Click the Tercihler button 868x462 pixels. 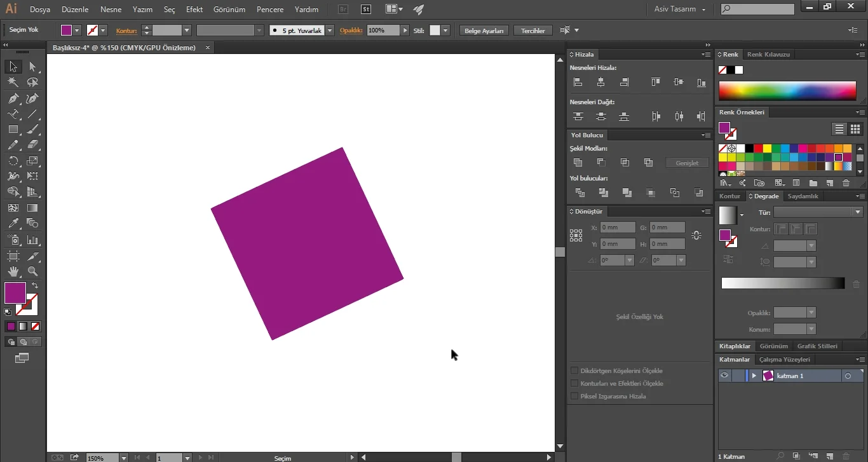pos(533,31)
